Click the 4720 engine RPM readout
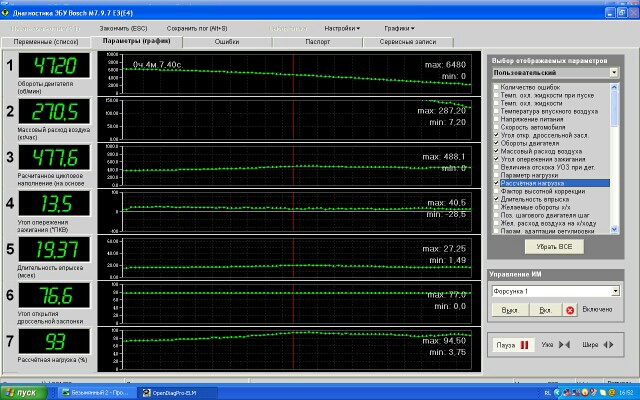640x400 pixels. tap(54, 65)
